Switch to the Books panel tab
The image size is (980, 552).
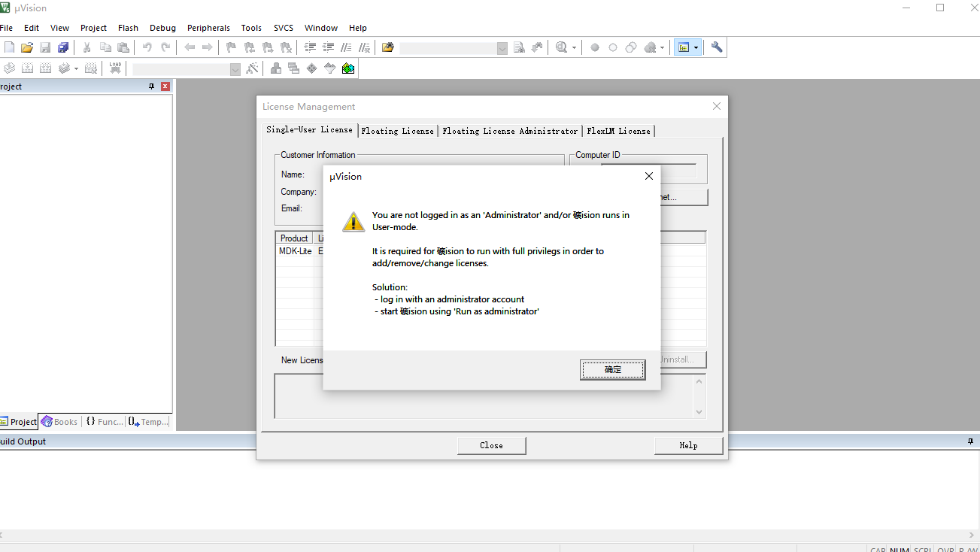point(59,422)
